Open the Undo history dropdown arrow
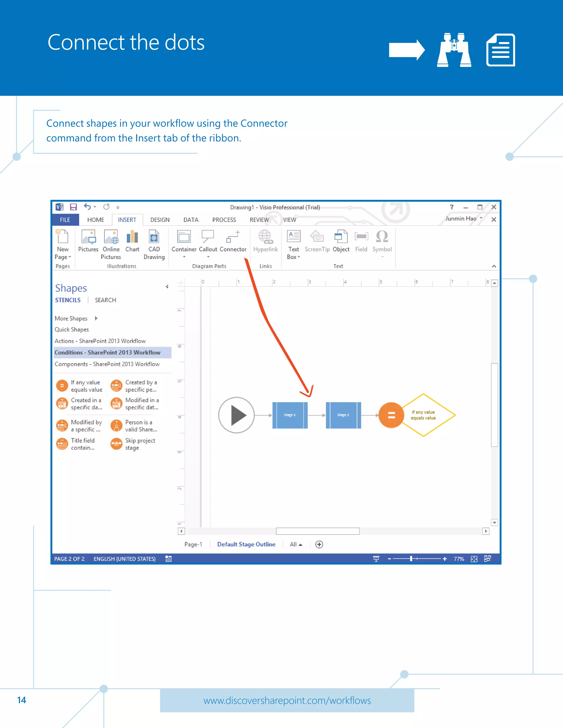This screenshot has width=563, height=728. (95, 207)
